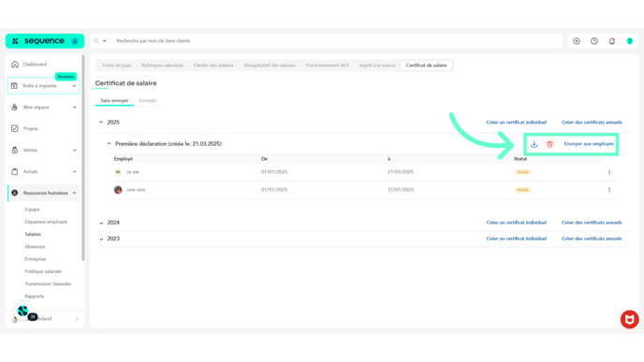Open Politique salariale submenu item

(x=43, y=271)
